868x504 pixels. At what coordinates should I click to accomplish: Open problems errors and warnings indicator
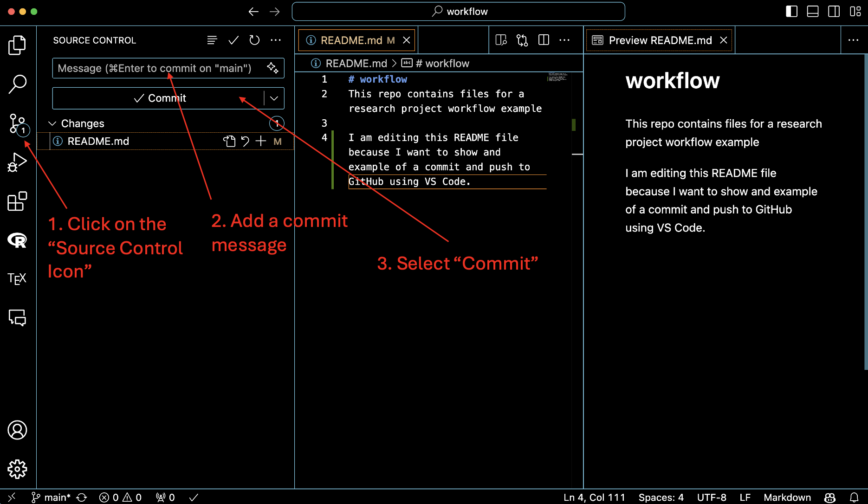click(x=120, y=498)
